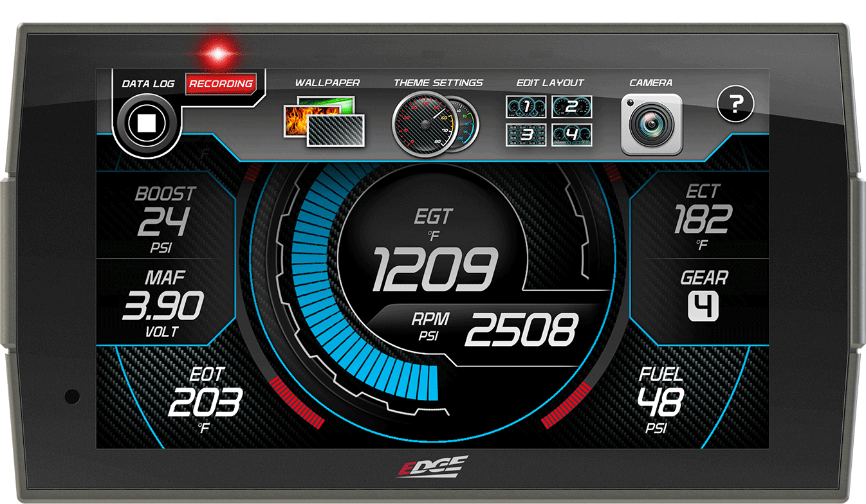Open the help question mark
The height and width of the screenshot is (504, 866).
point(735,105)
